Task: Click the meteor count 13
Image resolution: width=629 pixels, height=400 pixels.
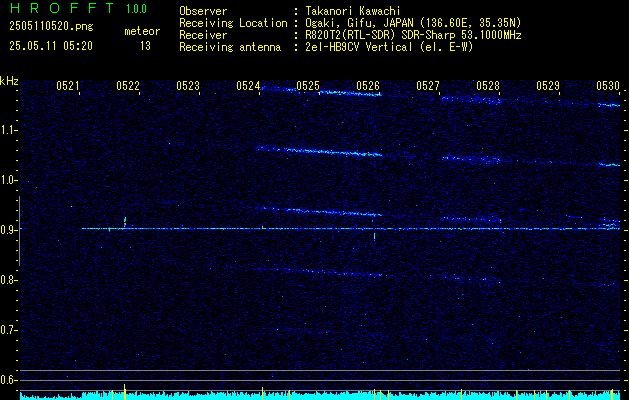Action: point(145,46)
